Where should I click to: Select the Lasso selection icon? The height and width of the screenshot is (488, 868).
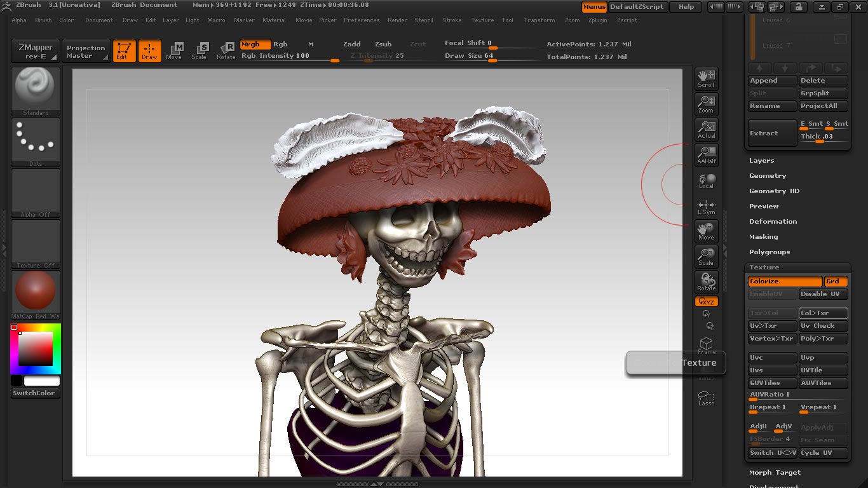(x=706, y=397)
